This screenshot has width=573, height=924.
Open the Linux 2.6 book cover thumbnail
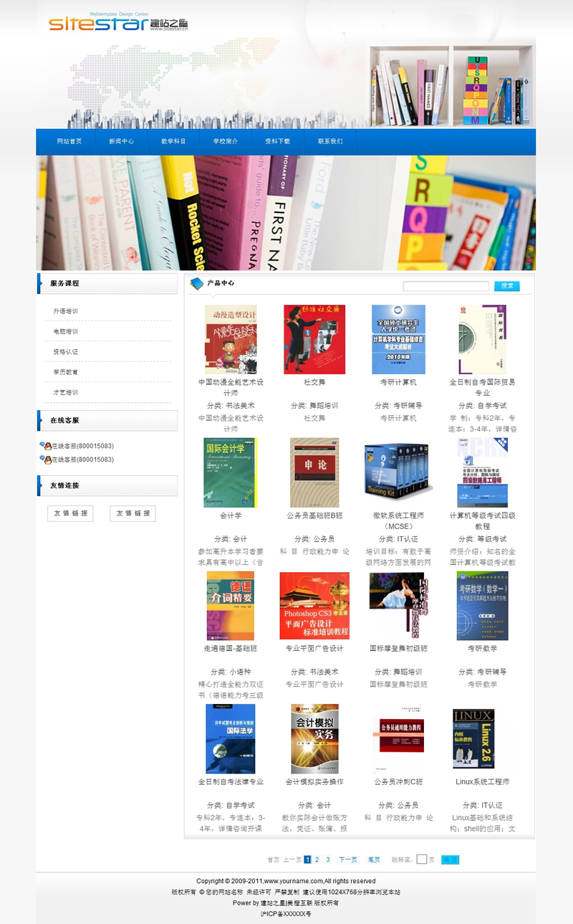pos(473,738)
